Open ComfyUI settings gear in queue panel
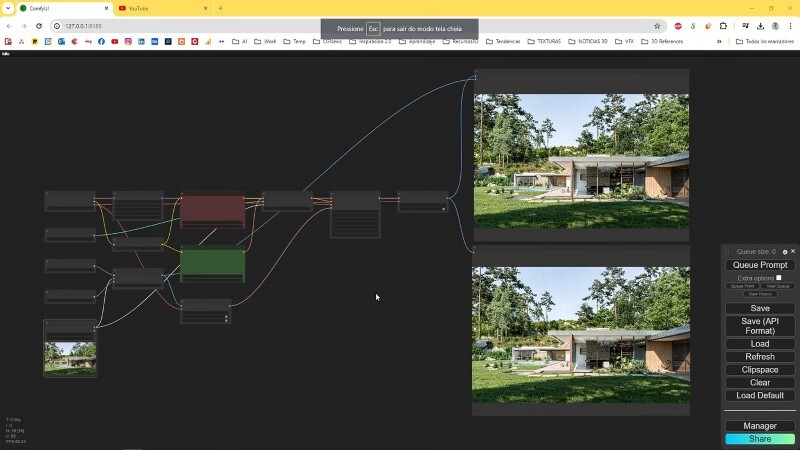800x450 pixels. [785, 252]
